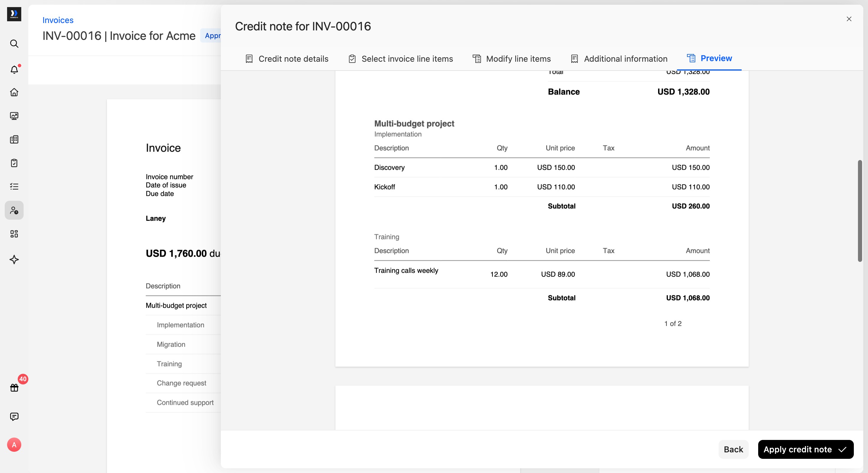Click the Balance USD 1,328.00 amount
Image resolution: width=868 pixels, height=473 pixels.
[683, 92]
